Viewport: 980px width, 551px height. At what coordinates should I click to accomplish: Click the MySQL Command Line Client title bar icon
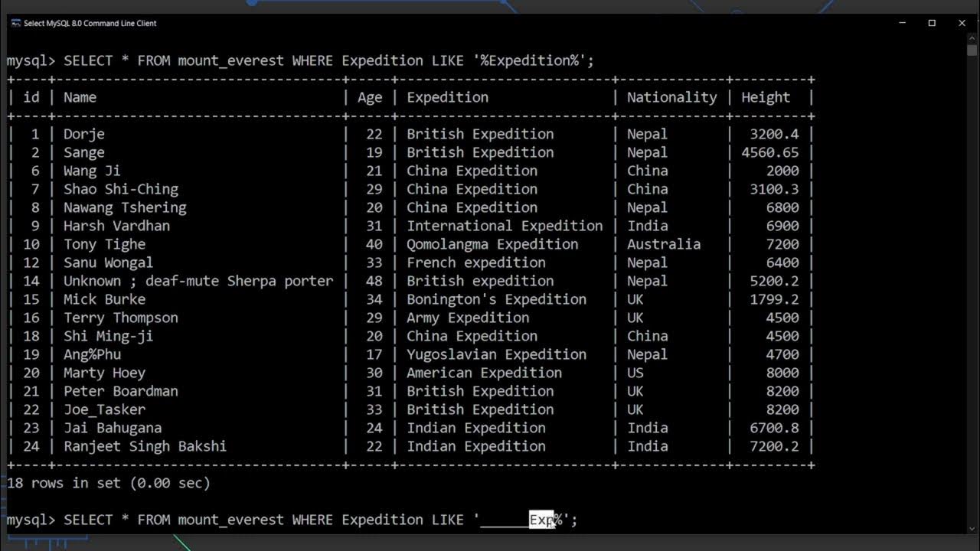[15, 23]
